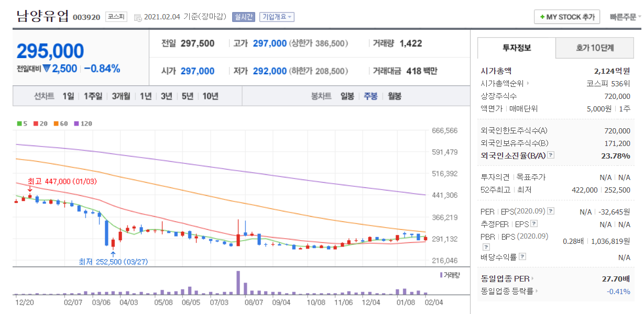Click the 전일 297,500 value
644x314 pixels.
(197, 43)
